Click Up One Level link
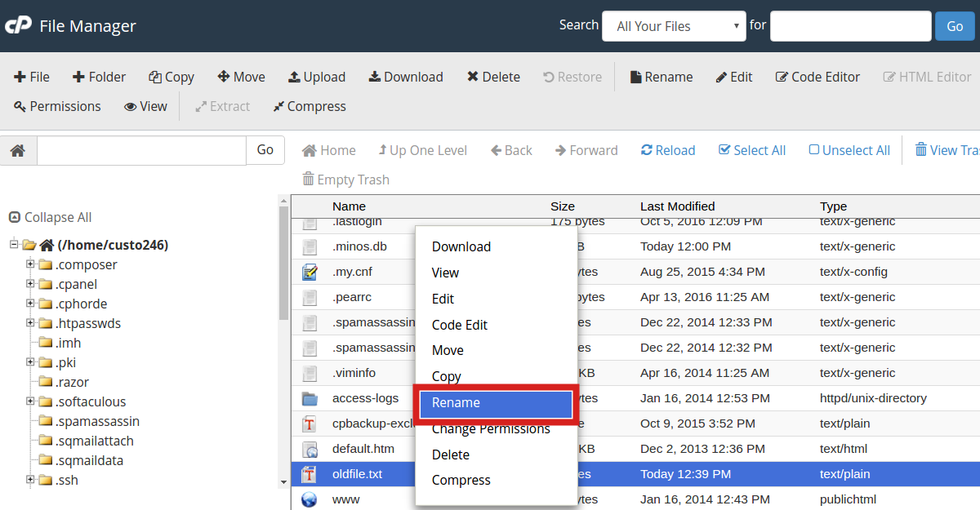The height and width of the screenshot is (510, 980). tap(422, 150)
